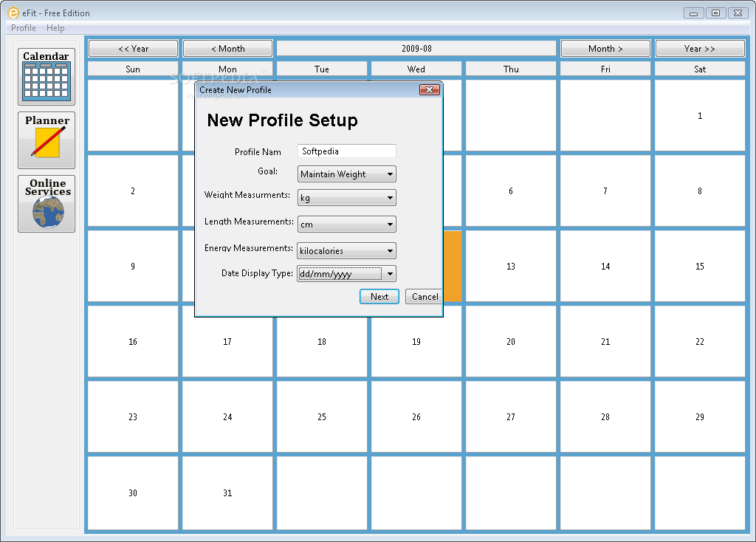Select calendar day 1
Screen dimensions: 756x542
pyautogui.click(x=700, y=116)
